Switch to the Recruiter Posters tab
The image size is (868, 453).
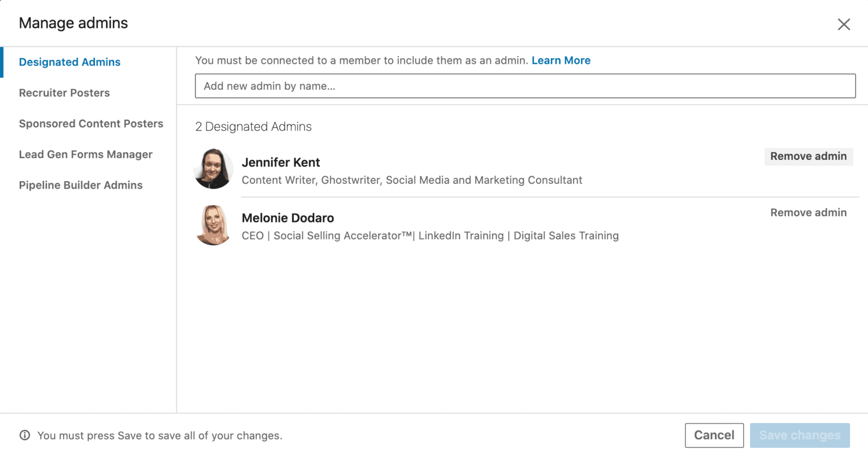(64, 93)
